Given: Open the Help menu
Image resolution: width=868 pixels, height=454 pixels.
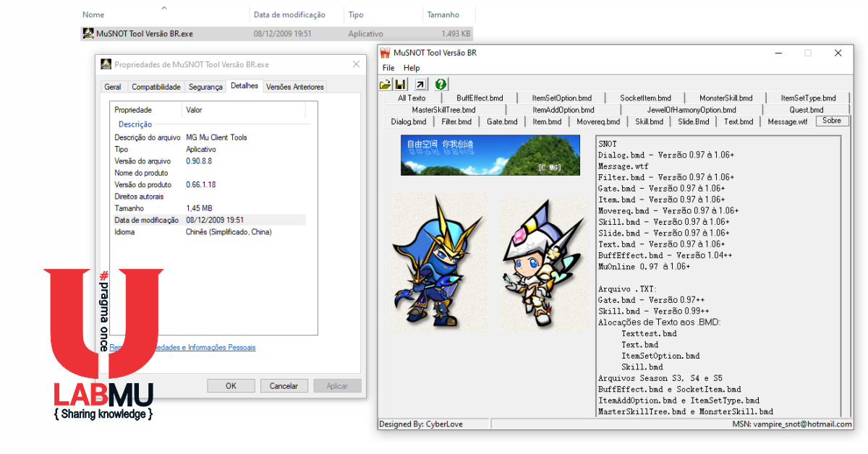Looking at the screenshot, I should tap(412, 68).
